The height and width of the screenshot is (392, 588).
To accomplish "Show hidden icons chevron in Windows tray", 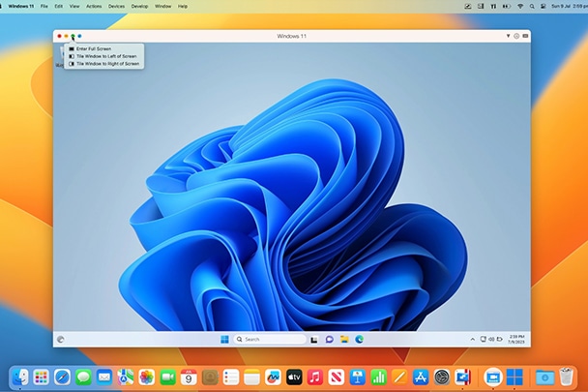I will pos(473,339).
